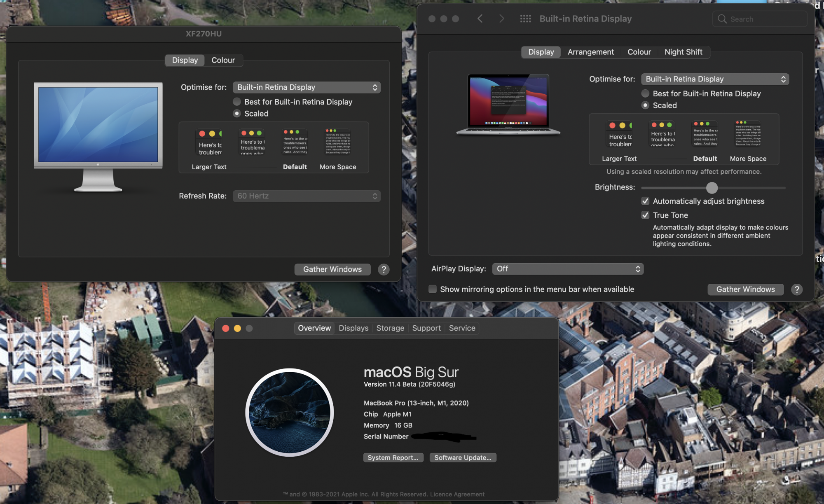Go back with the left chevron arrow
The height and width of the screenshot is (504, 824).
pos(480,19)
